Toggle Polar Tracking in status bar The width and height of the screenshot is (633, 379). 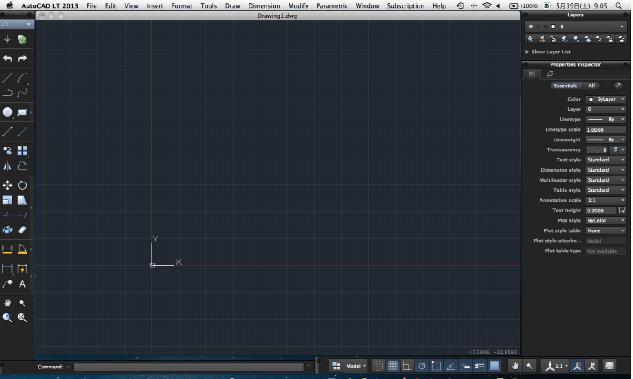(x=421, y=366)
